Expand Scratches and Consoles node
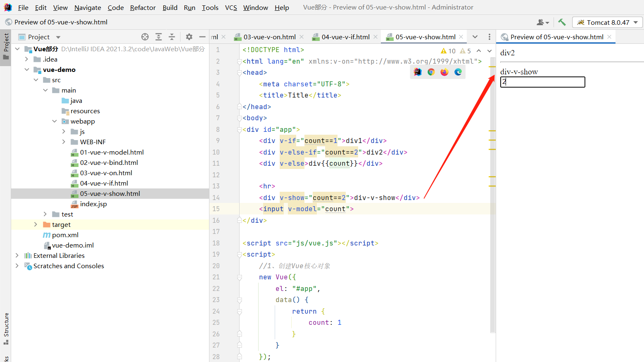Image resolution: width=644 pixels, height=362 pixels. click(x=17, y=266)
